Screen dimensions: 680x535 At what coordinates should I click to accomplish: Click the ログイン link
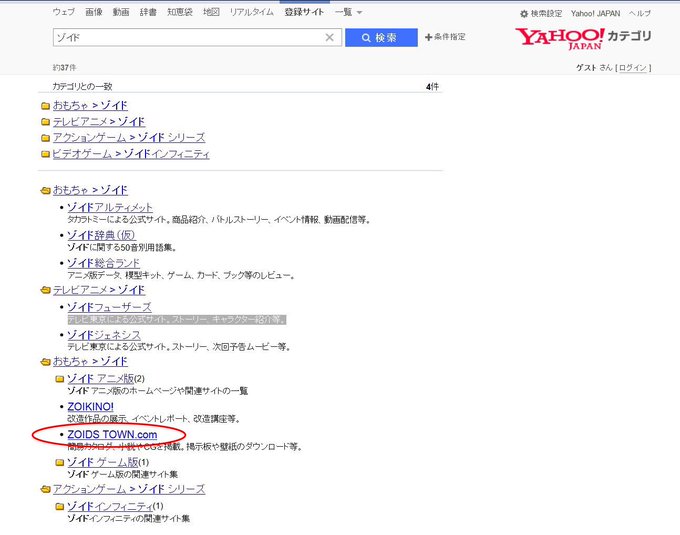(x=633, y=68)
